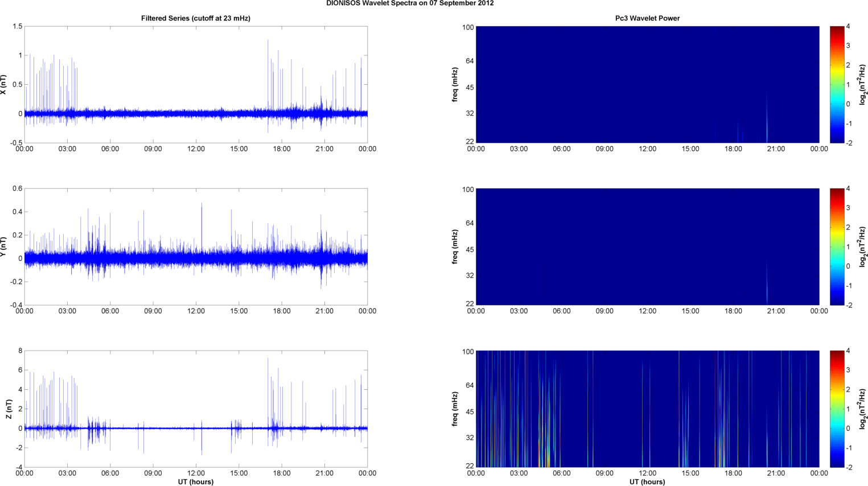Click the middle Pc3 wavelet power spectrogram

click(647, 247)
